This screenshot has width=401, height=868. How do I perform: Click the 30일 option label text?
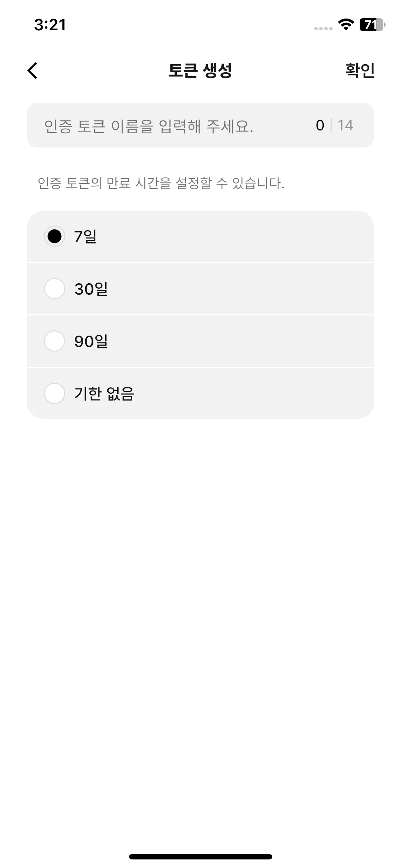point(91,289)
